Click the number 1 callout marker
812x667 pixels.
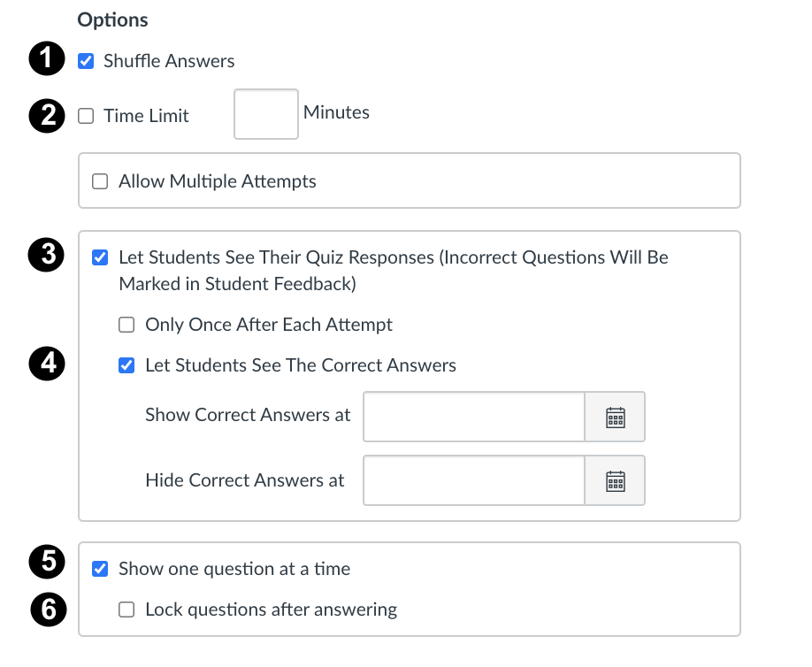pos(47,61)
